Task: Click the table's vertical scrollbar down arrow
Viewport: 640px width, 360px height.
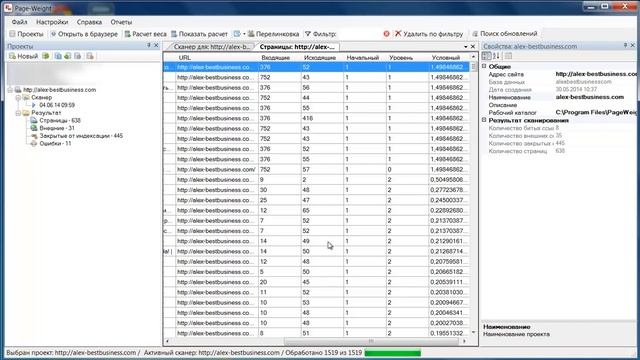Action: [473, 333]
